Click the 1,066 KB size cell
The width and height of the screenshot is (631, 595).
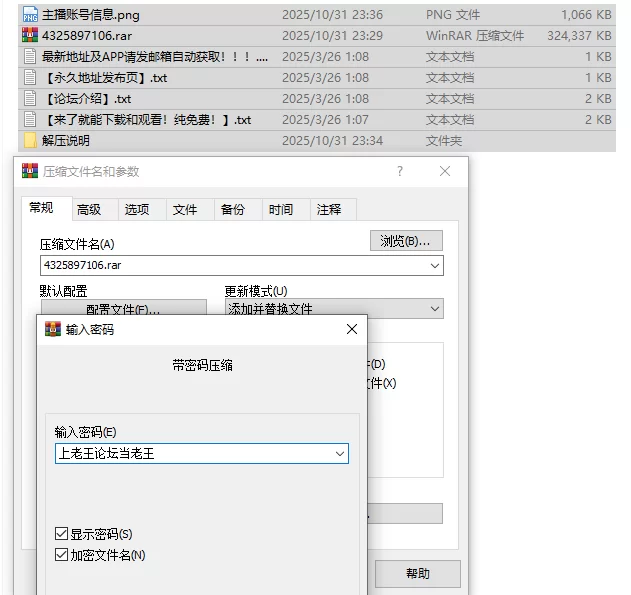[586, 15]
